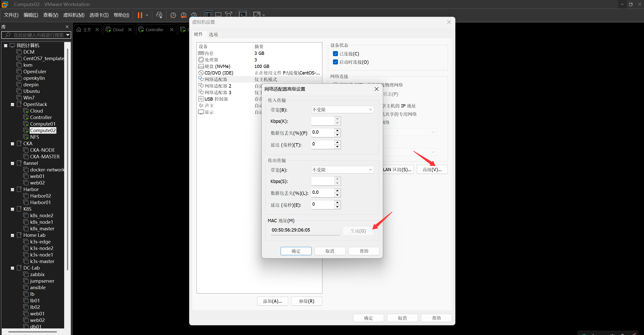Switch to the 选项 tab in settings
The width and height of the screenshot is (644, 335).
pyautogui.click(x=213, y=34)
